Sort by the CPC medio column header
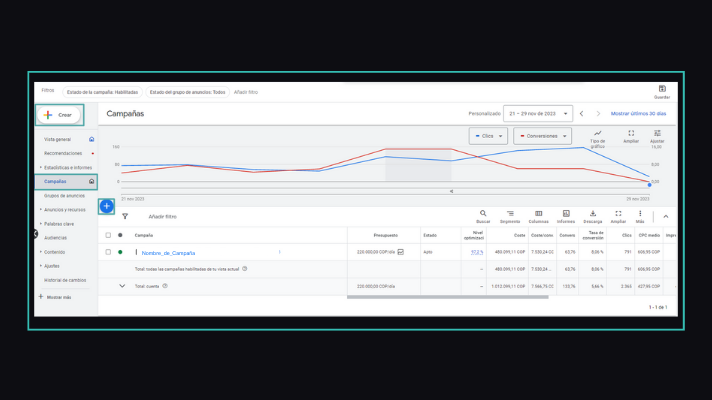The width and height of the screenshot is (712, 400). [x=649, y=235]
